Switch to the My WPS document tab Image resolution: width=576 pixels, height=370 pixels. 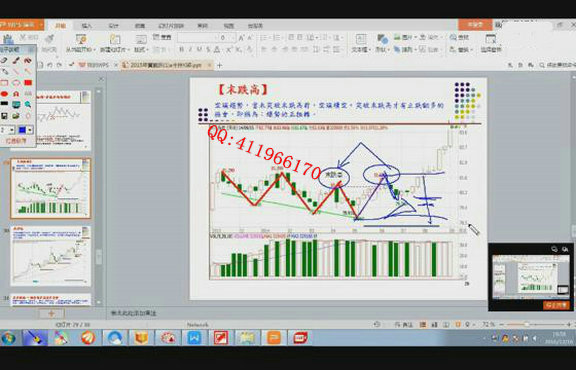pos(94,65)
